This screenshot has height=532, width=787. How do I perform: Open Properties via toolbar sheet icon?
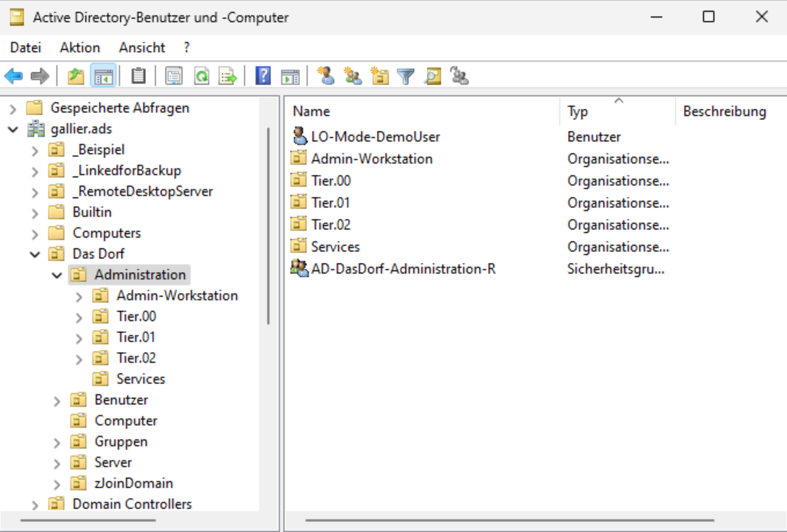coord(174,76)
